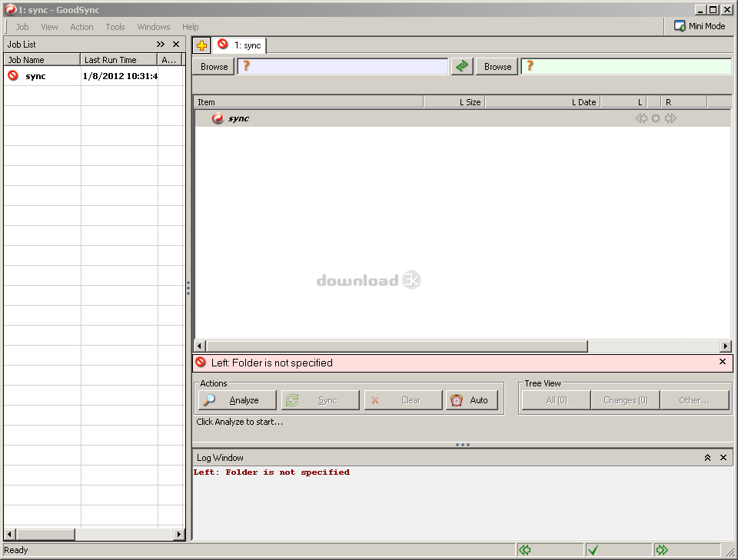738x560 pixels.
Task: Select the sync row in the tree view
Action: pyautogui.click(x=463, y=118)
